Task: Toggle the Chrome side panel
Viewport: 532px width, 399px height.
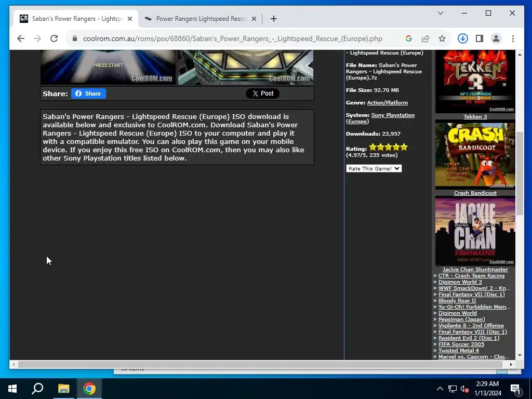Action: tap(480, 38)
